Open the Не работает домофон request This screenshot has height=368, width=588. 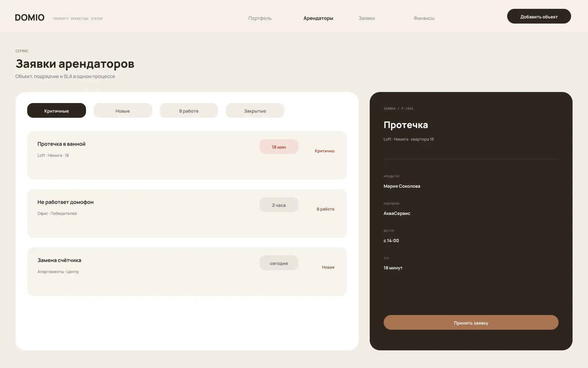tap(187, 213)
